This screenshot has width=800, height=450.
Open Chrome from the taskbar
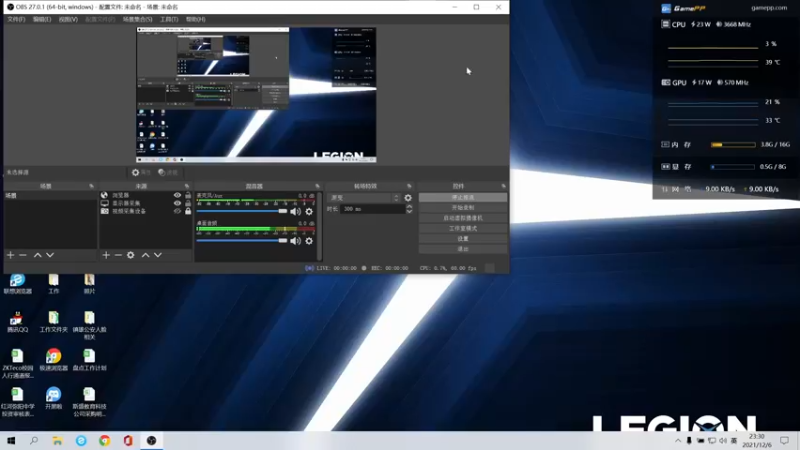tap(105, 441)
